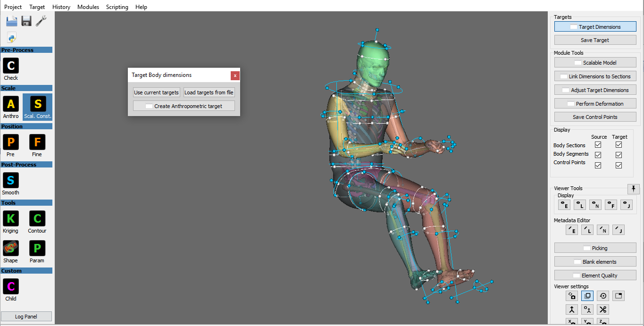Open the History menu
The width and height of the screenshot is (644, 326).
coord(61,7)
